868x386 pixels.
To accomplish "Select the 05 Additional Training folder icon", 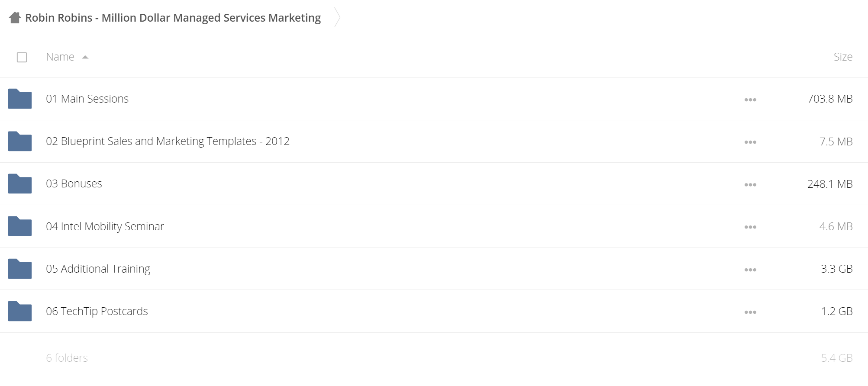I will (x=20, y=269).
